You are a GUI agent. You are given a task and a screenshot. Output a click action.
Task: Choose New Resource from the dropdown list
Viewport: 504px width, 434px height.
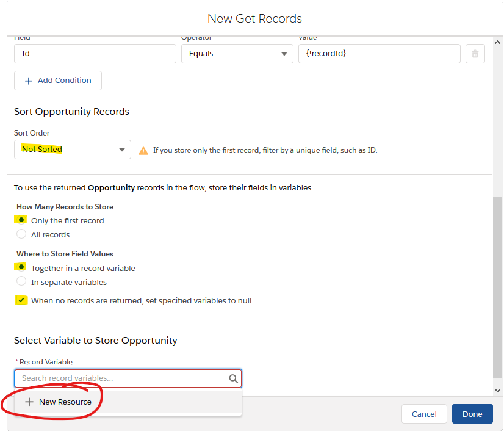(x=128, y=402)
